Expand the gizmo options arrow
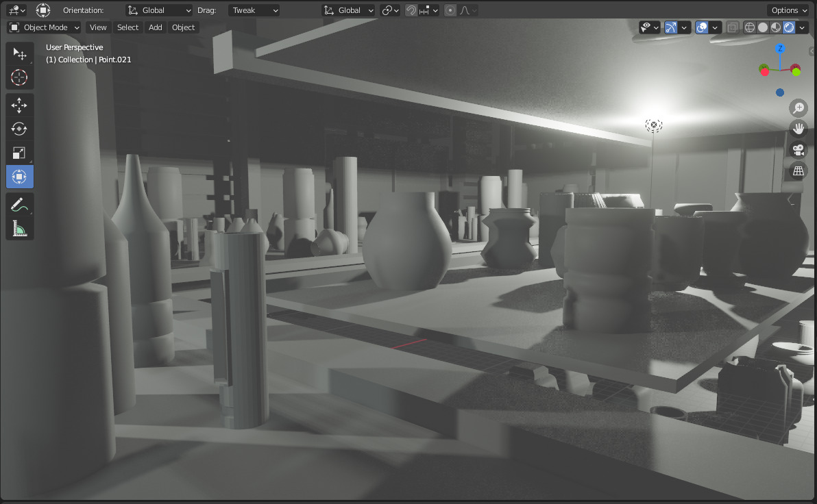 coord(685,27)
